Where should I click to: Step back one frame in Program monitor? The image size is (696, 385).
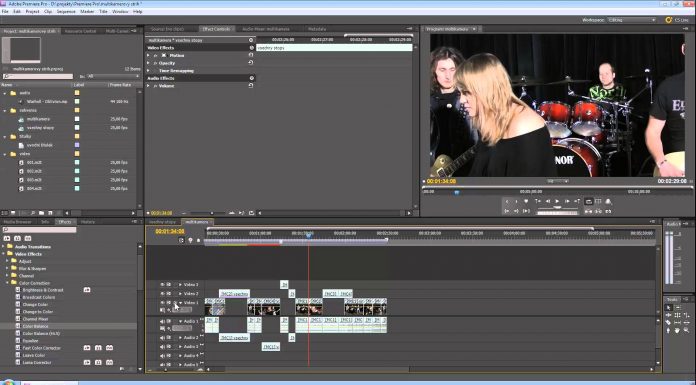(x=547, y=202)
